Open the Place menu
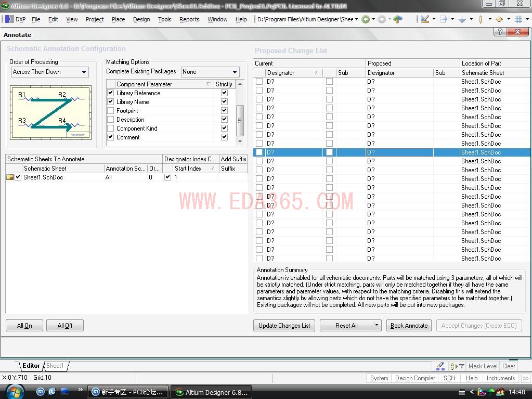Screen dimensions: 532x399 coord(119,19)
